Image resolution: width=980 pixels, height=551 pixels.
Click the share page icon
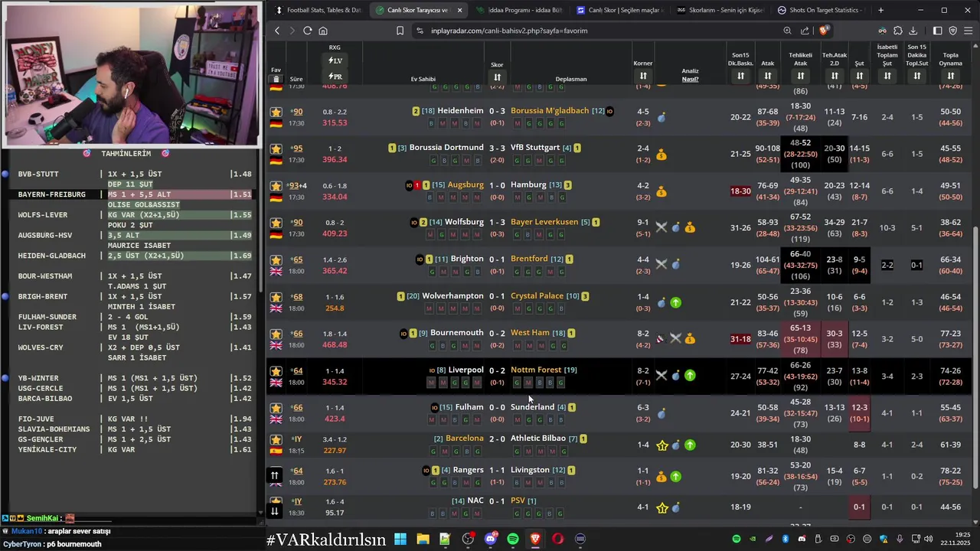805,31
